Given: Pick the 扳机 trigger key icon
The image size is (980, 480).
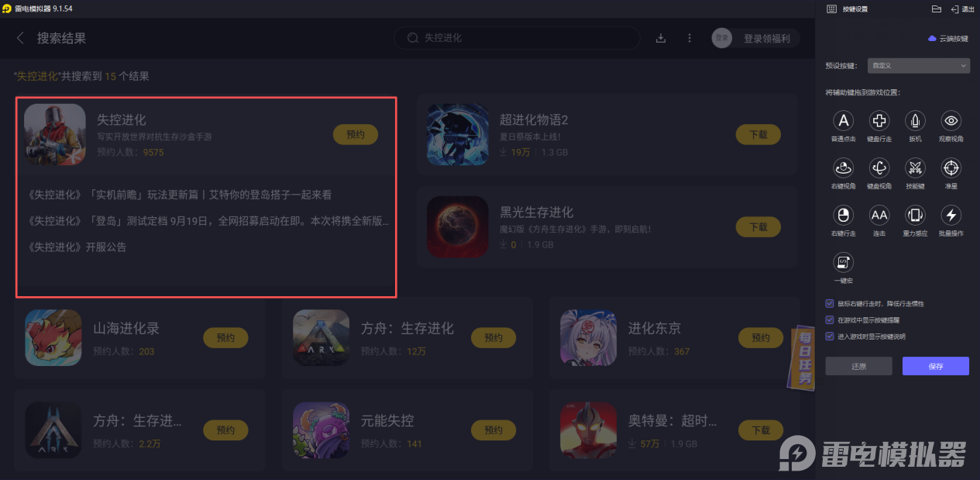Looking at the screenshot, I should (x=915, y=120).
